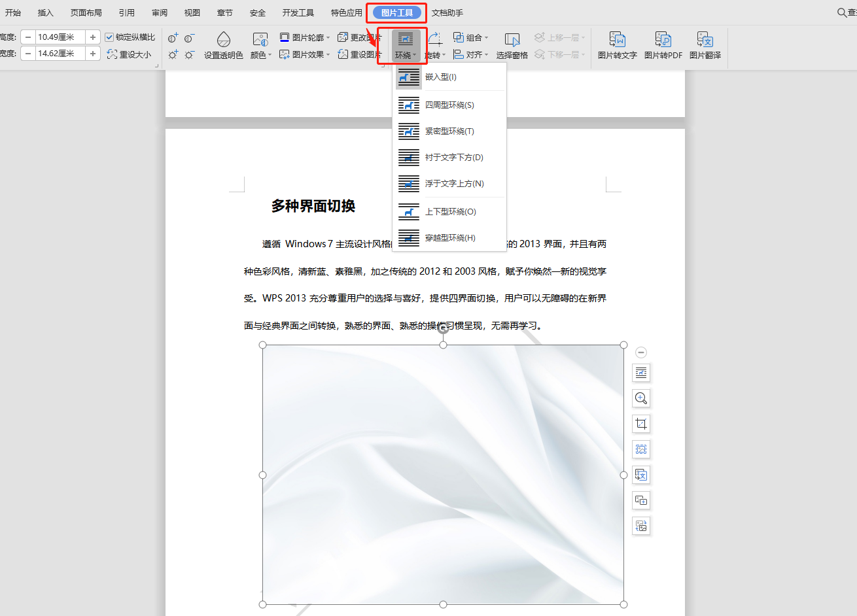
Task: Click the dashed-frame picture icon beside the image
Action: tap(641, 449)
